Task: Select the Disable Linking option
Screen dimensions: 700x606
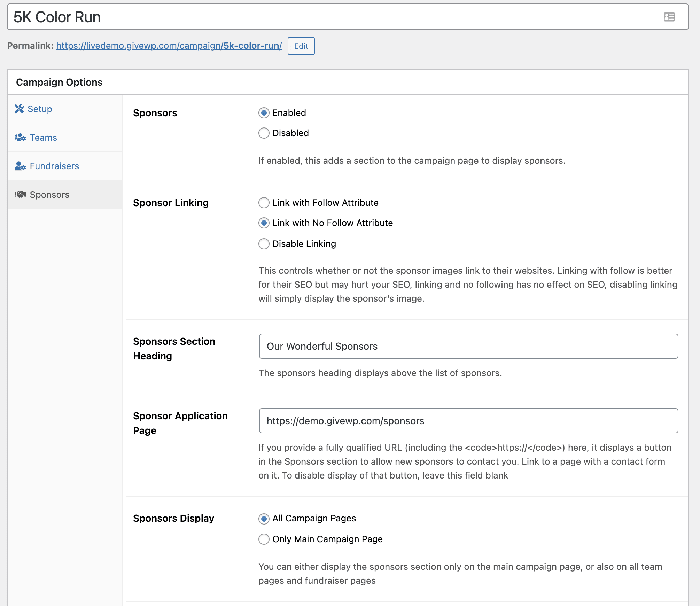Action: [x=264, y=244]
